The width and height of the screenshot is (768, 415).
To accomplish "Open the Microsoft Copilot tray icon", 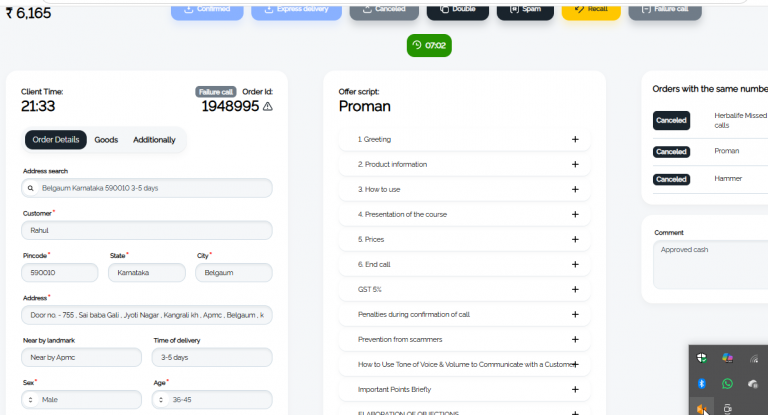I will click(727, 359).
